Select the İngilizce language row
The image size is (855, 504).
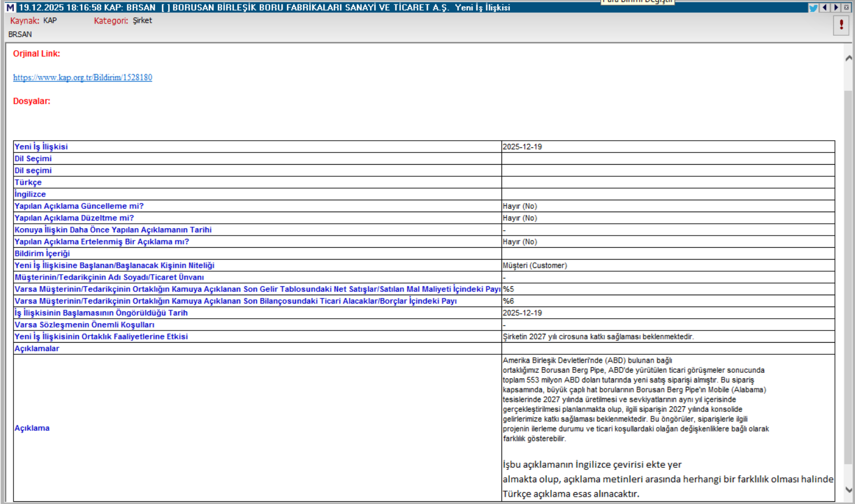point(30,194)
